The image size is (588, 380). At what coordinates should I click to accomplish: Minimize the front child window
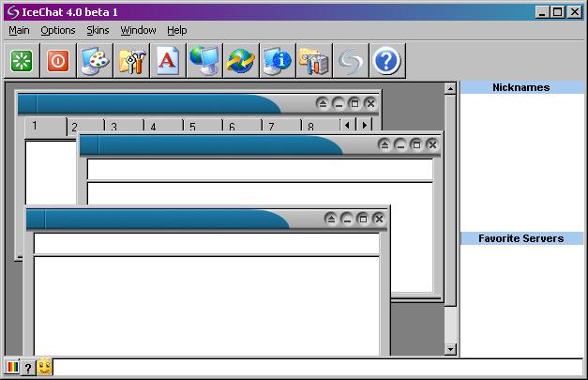[347, 219]
